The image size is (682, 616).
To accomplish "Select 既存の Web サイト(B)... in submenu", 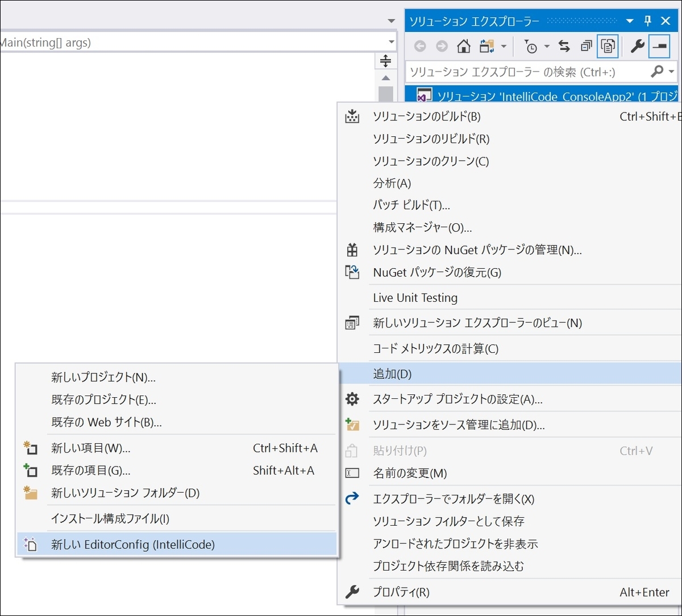I will pyautogui.click(x=177, y=422).
